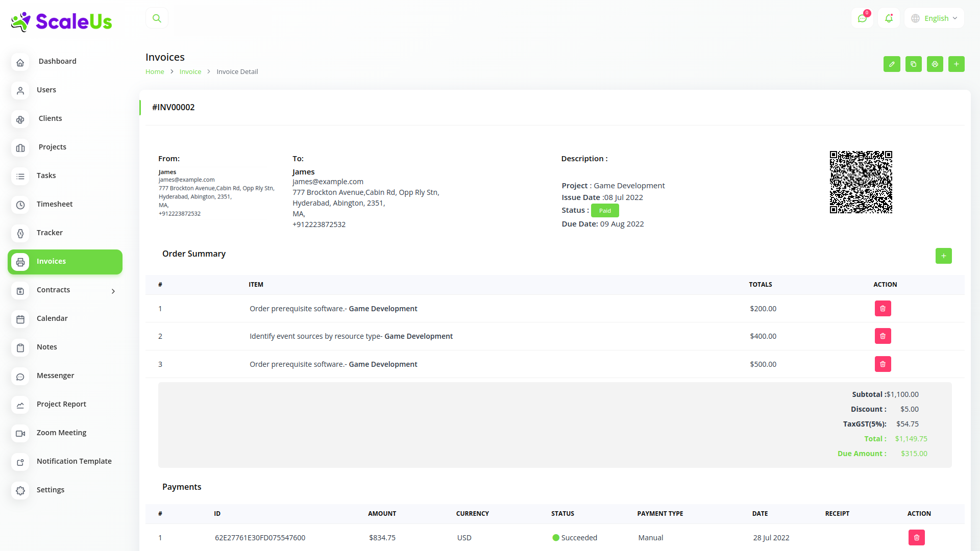Delete the $834.75 payment with trash icon

coord(916,538)
